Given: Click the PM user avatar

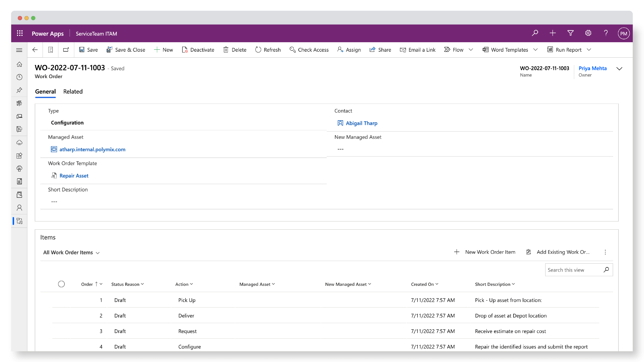Looking at the screenshot, I should click(x=624, y=33).
